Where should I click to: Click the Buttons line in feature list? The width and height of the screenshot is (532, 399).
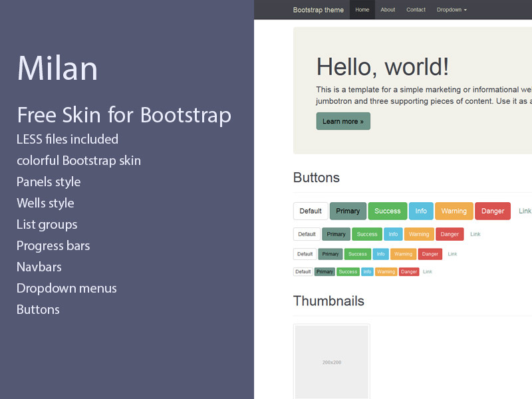38,309
